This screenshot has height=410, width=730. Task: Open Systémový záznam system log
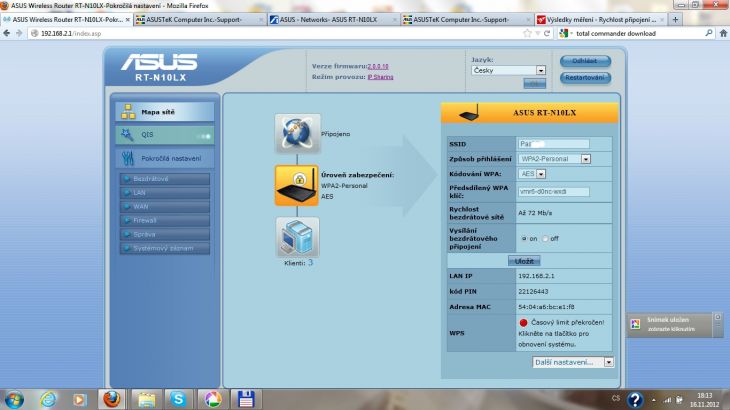(x=165, y=249)
